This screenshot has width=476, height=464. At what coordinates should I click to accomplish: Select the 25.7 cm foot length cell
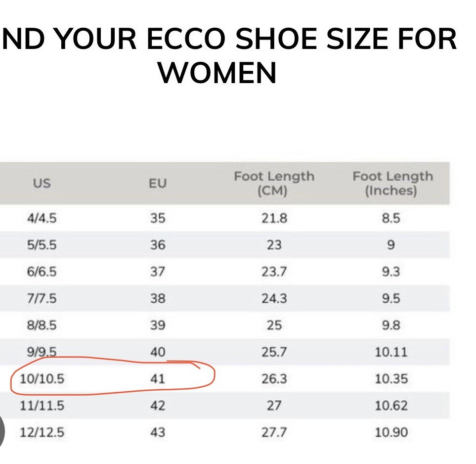(x=274, y=352)
